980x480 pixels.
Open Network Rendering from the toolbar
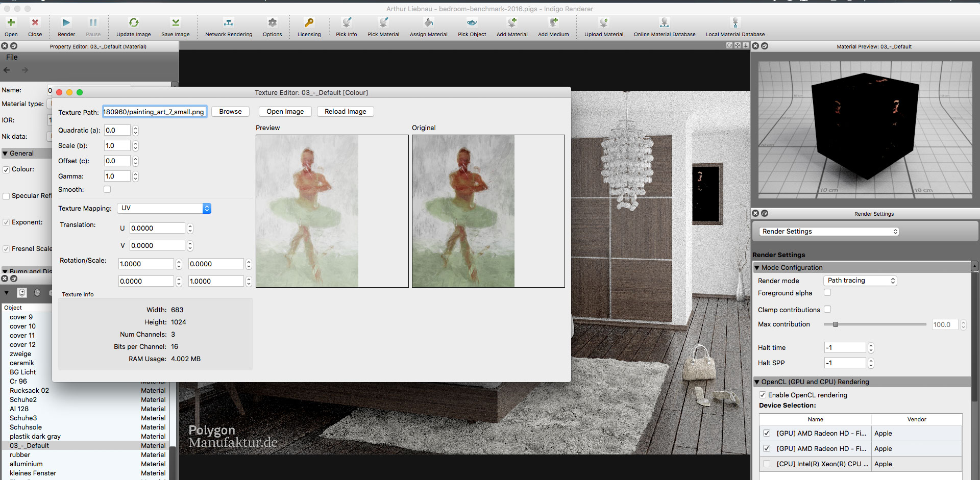point(229,23)
